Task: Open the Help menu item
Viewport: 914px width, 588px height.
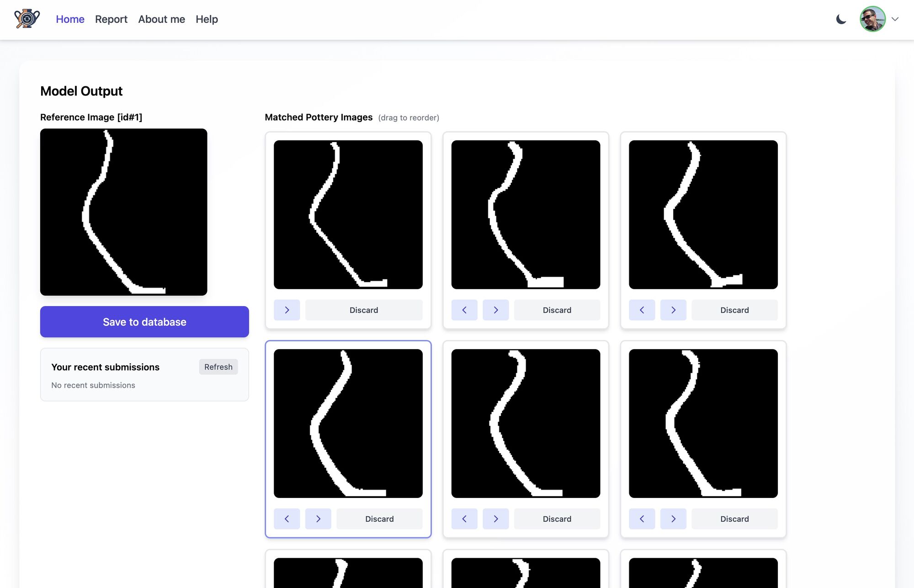Action: click(207, 19)
